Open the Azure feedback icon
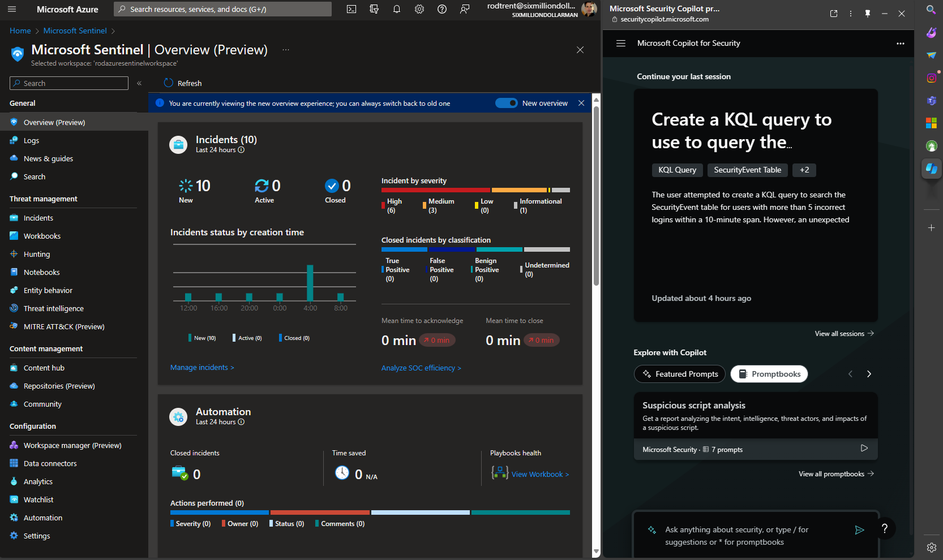Screen dimensions: 943x560 click(465, 9)
